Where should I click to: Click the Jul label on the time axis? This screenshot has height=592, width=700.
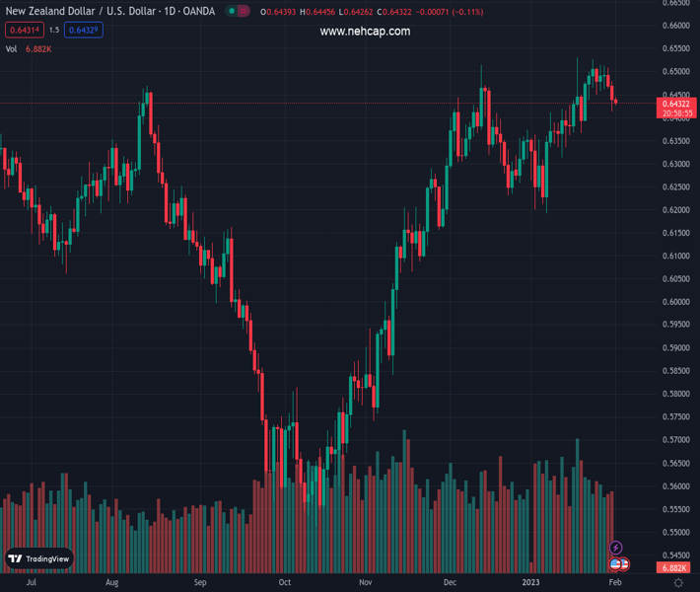[32, 583]
